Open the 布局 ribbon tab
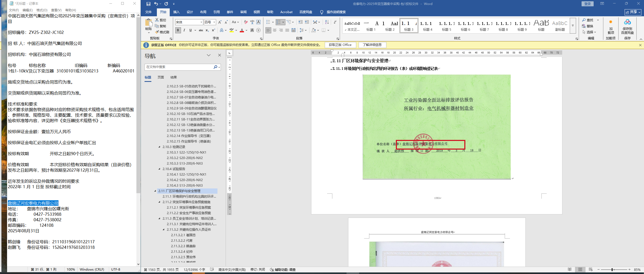Viewport: 644px width, 274px height. point(203,12)
